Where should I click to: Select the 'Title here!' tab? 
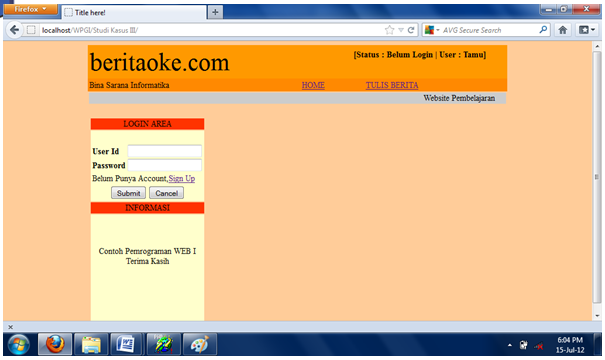tap(134, 12)
